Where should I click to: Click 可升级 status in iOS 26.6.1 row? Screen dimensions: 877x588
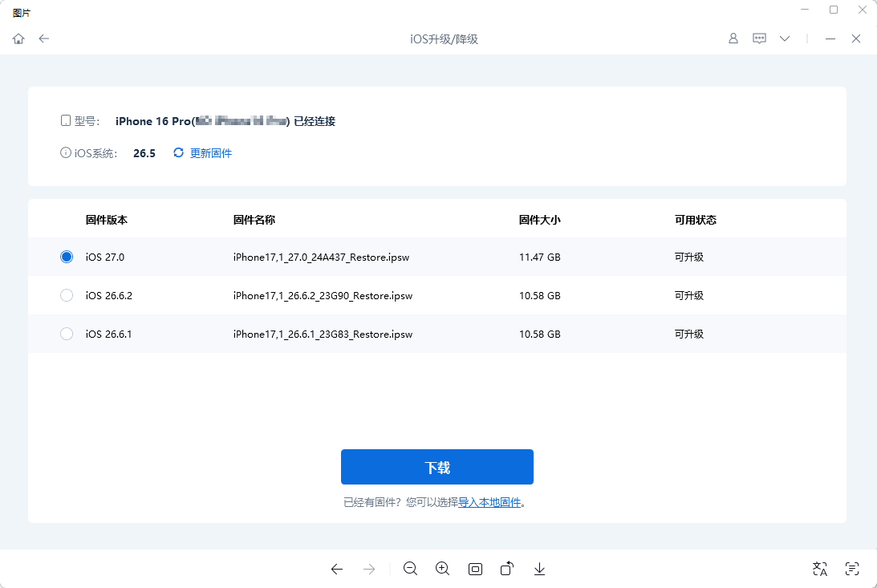pyautogui.click(x=689, y=335)
